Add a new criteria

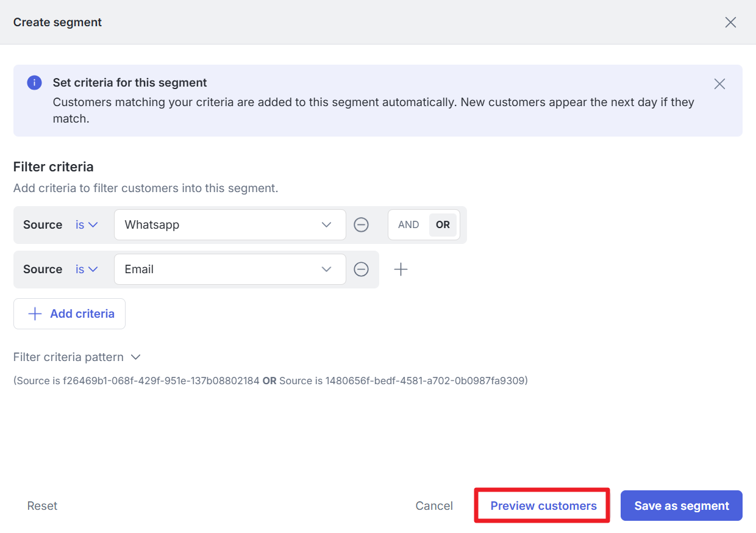pyautogui.click(x=70, y=313)
